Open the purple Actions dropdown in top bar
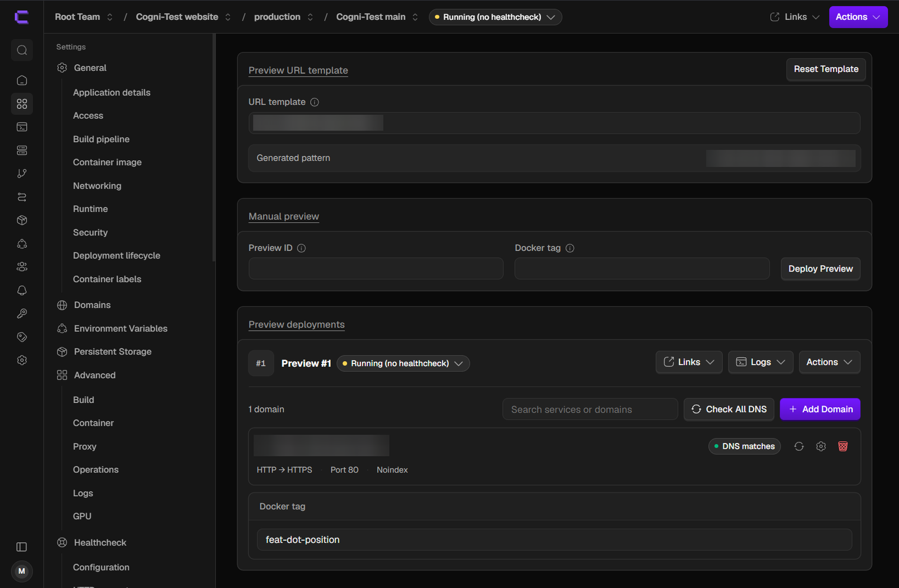This screenshot has width=899, height=588. [x=858, y=17]
